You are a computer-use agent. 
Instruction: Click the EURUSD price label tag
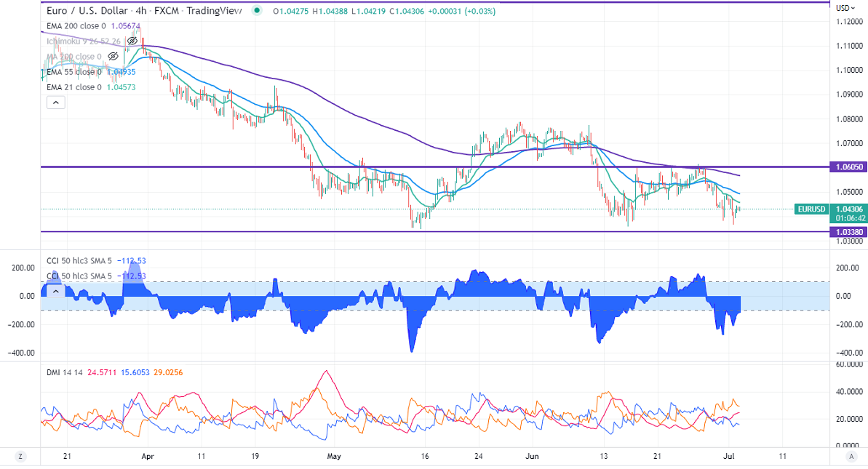coord(811,209)
